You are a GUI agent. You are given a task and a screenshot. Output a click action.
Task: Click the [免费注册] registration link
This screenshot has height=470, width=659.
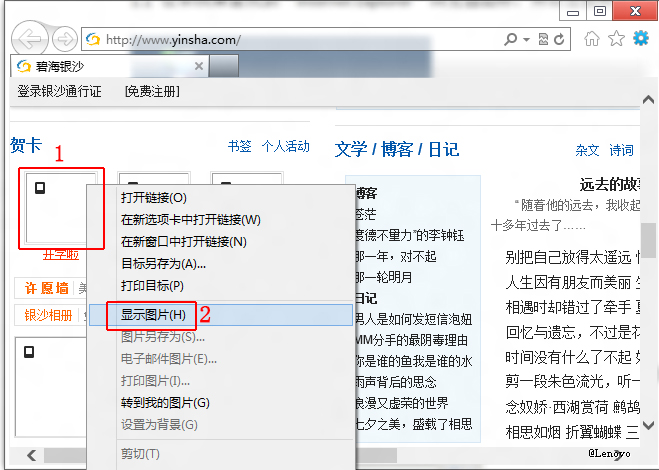click(152, 92)
